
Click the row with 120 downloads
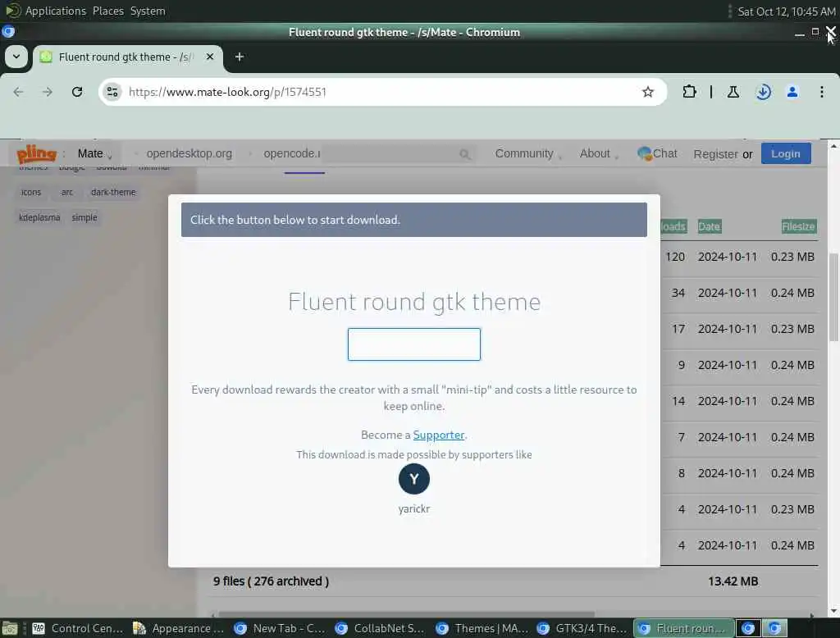tap(739, 257)
